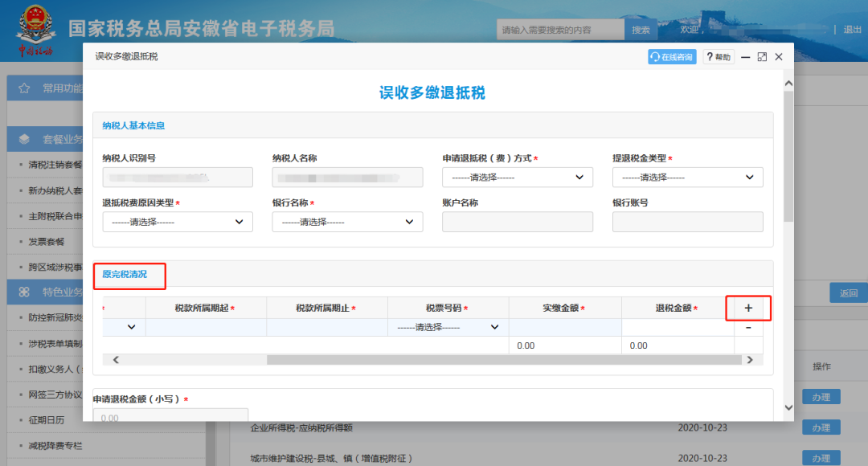This screenshot has width=868, height=466.
Task: Click the 税款所属期起 cell in row
Action: click(x=206, y=327)
